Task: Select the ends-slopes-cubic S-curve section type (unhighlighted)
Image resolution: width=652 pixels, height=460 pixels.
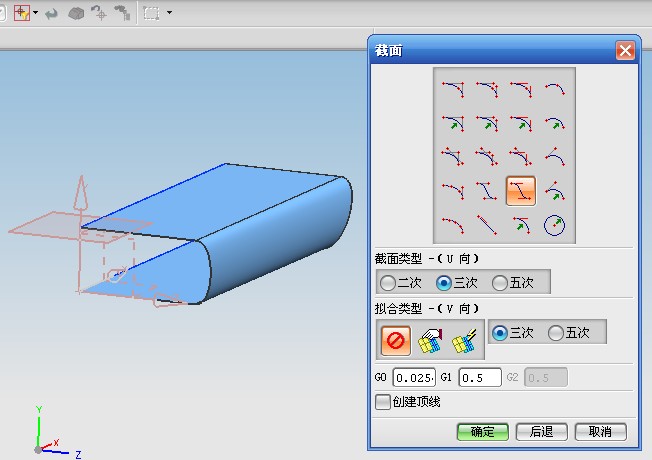Action: pos(487,191)
